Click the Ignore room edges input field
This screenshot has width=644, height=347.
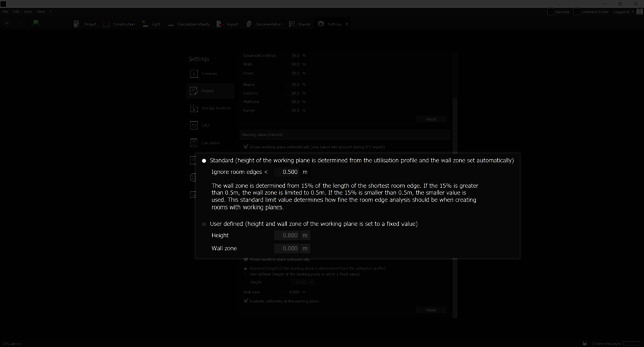tap(287, 172)
